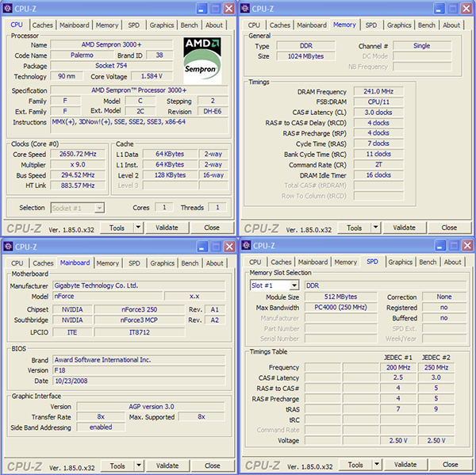The image size is (476, 475).
Task: Click Level 2 cache value 128 KBytes
Action: click(170, 175)
